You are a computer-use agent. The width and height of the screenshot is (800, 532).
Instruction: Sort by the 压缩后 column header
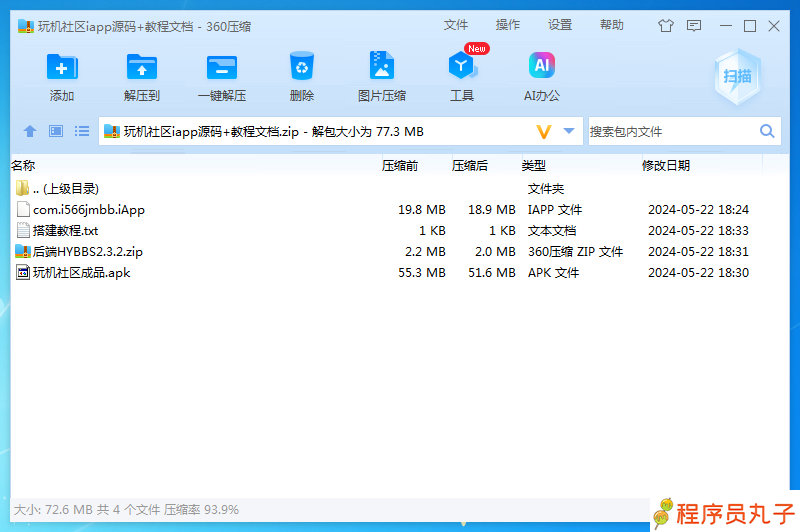click(x=469, y=165)
